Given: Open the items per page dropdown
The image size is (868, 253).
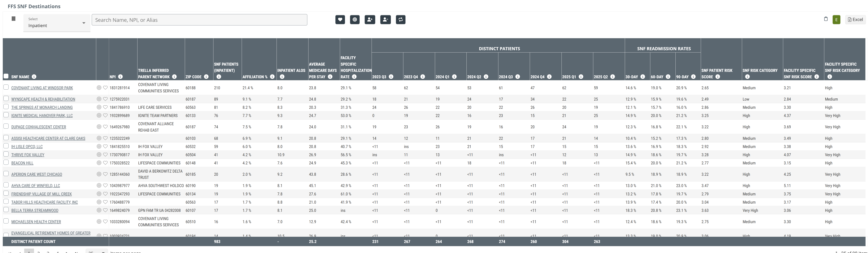Looking at the screenshot, I should point(97,251).
